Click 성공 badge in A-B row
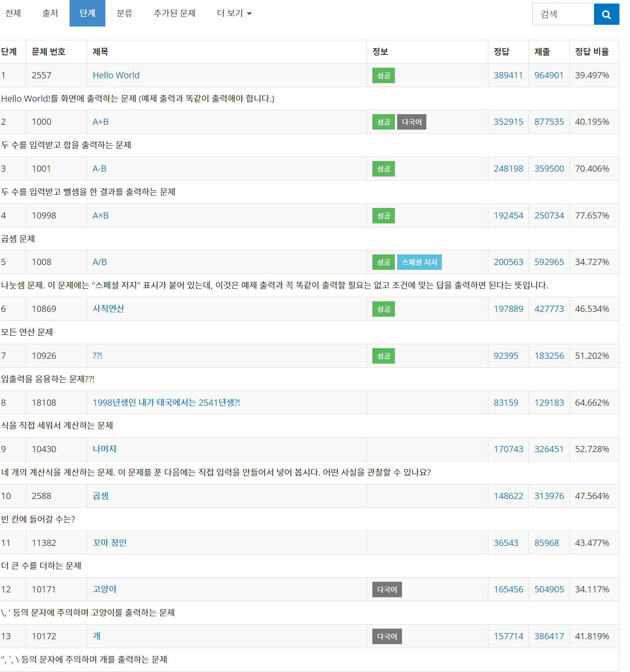Screen dimensions: 630x672 coord(383,169)
